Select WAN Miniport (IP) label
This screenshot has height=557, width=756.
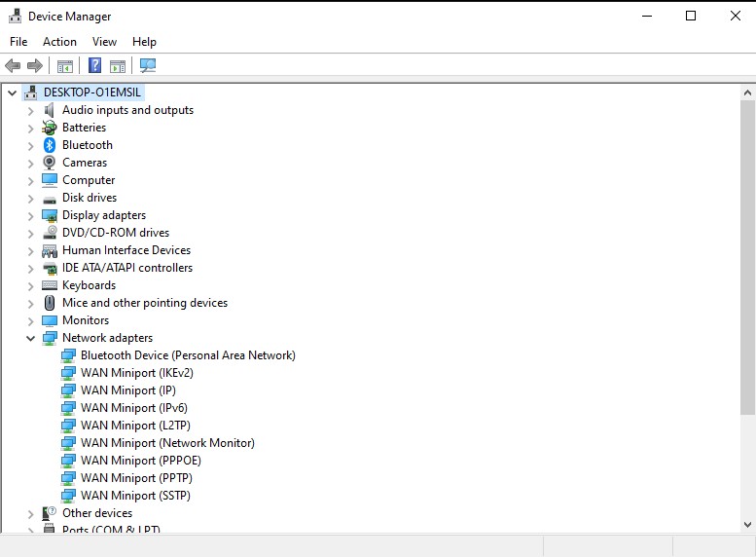[x=128, y=390]
